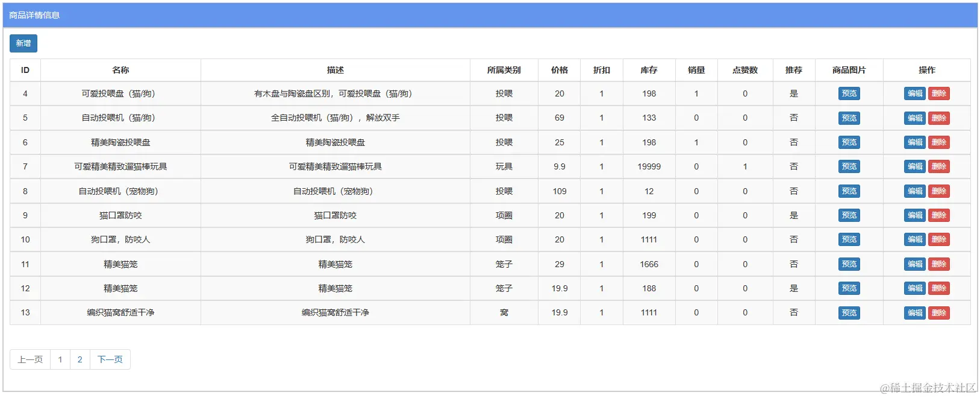This screenshot has width=980, height=398.
Task: Preview image for product ID 12
Action: point(849,288)
